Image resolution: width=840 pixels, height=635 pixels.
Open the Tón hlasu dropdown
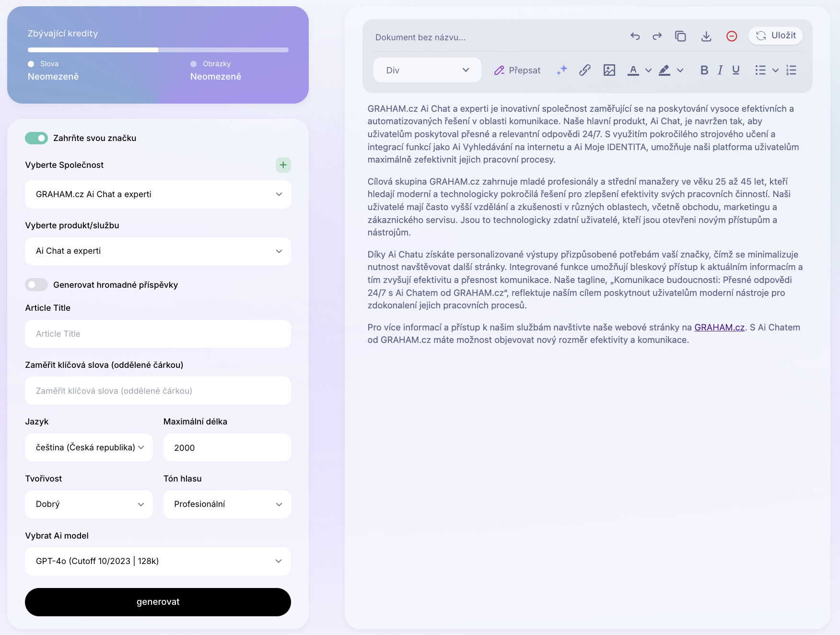[227, 504]
